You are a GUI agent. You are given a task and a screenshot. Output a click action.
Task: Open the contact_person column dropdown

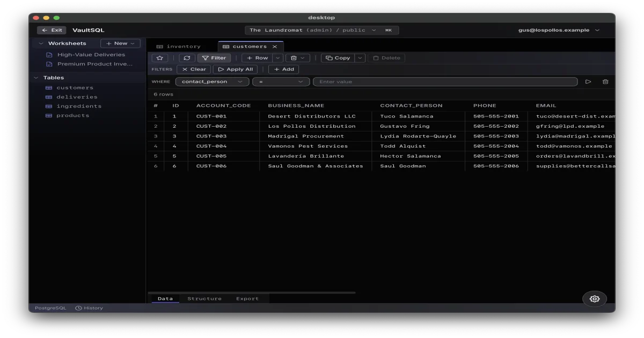(212, 82)
